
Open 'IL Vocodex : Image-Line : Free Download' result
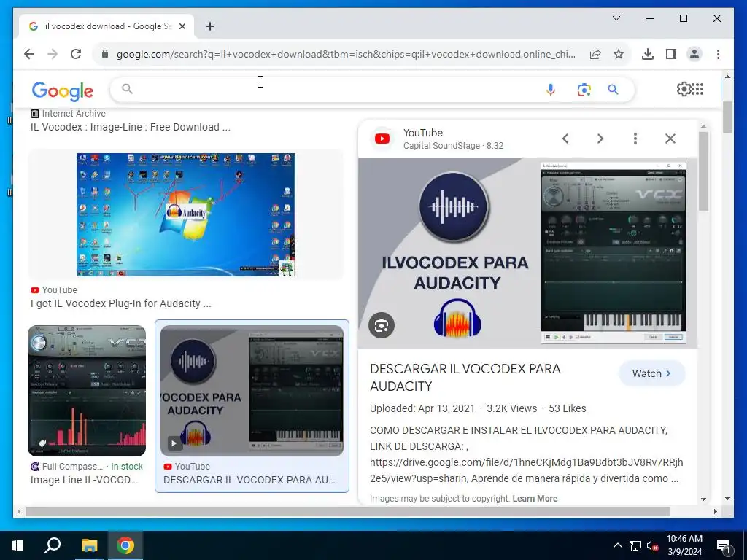(x=131, y=127)
